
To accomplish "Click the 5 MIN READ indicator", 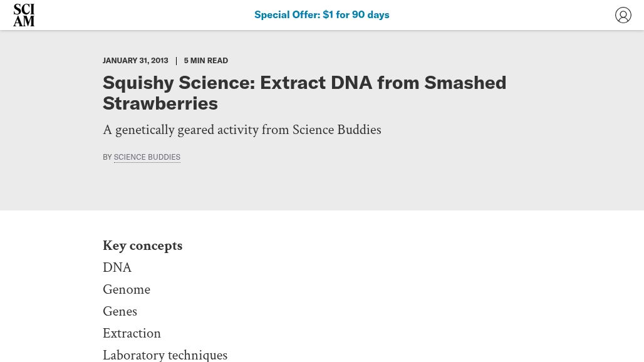I will tap(205, 61).
